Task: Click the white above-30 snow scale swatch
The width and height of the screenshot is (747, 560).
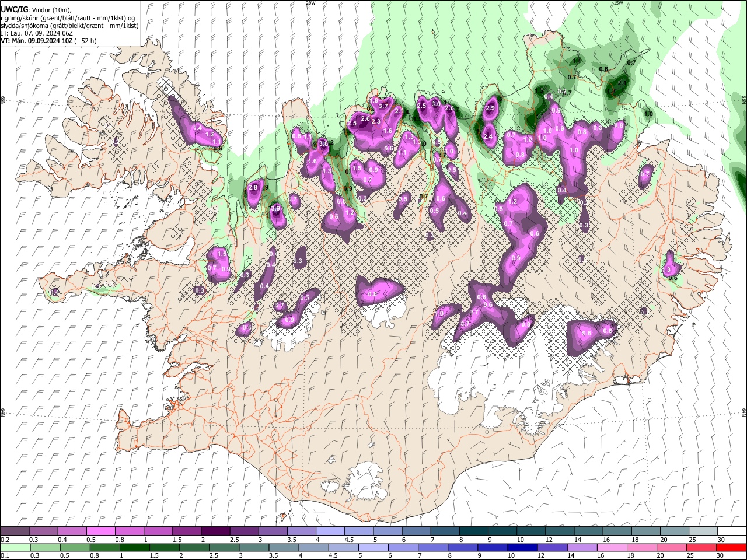Action: coord(732,531)
